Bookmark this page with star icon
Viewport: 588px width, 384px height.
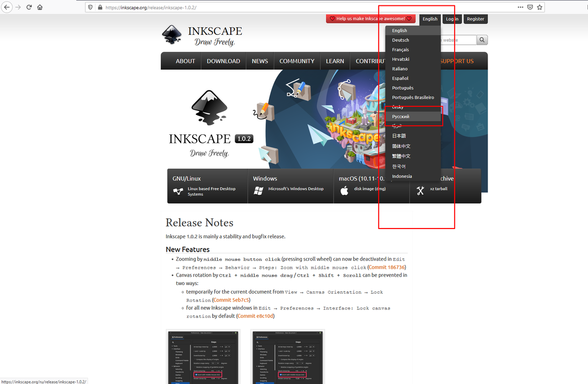[x=540, y=7]
